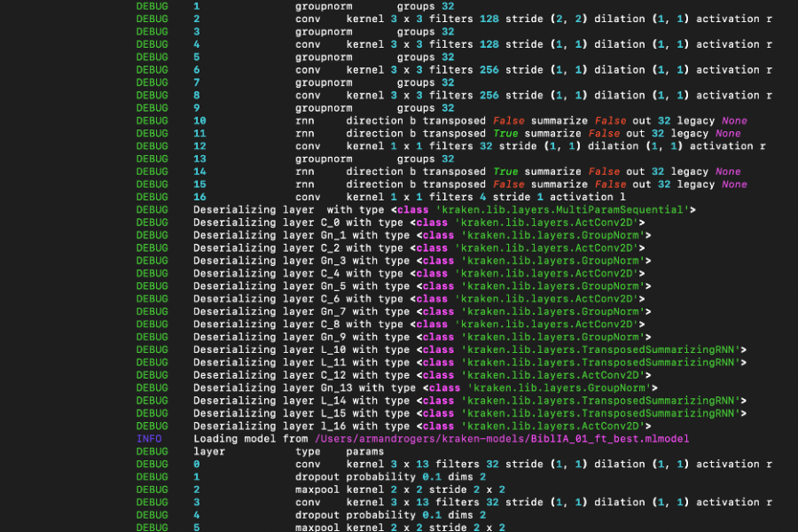The image size is (798, 532).
Task: Select 'C_2' in the Deserializing layer line
Action: tap(331, 248)
